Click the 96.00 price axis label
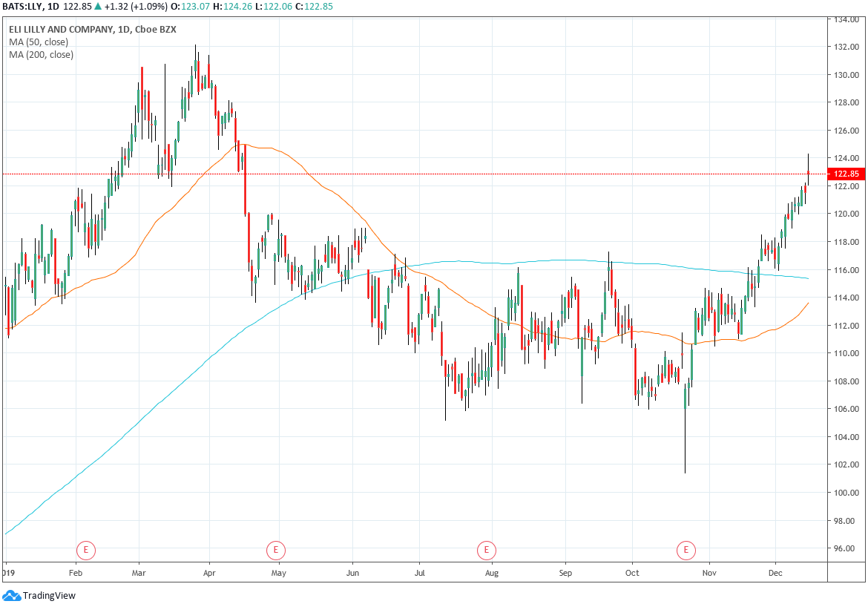The image size is (868, 604). coord(846,548)
